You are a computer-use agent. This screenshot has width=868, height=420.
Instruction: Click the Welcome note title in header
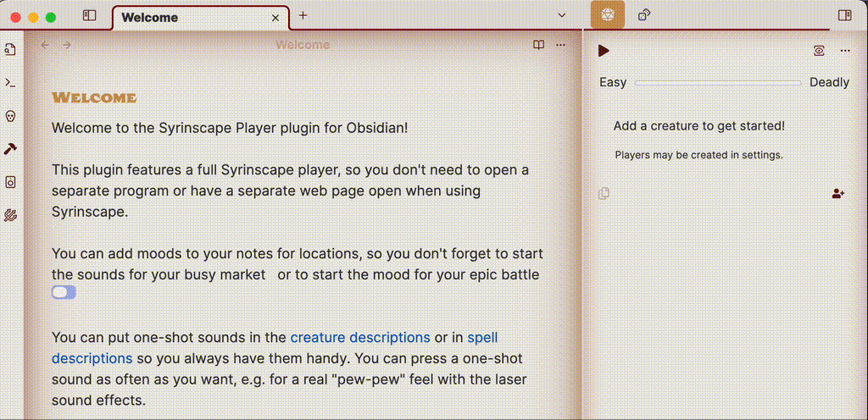(x=303, y=45)
